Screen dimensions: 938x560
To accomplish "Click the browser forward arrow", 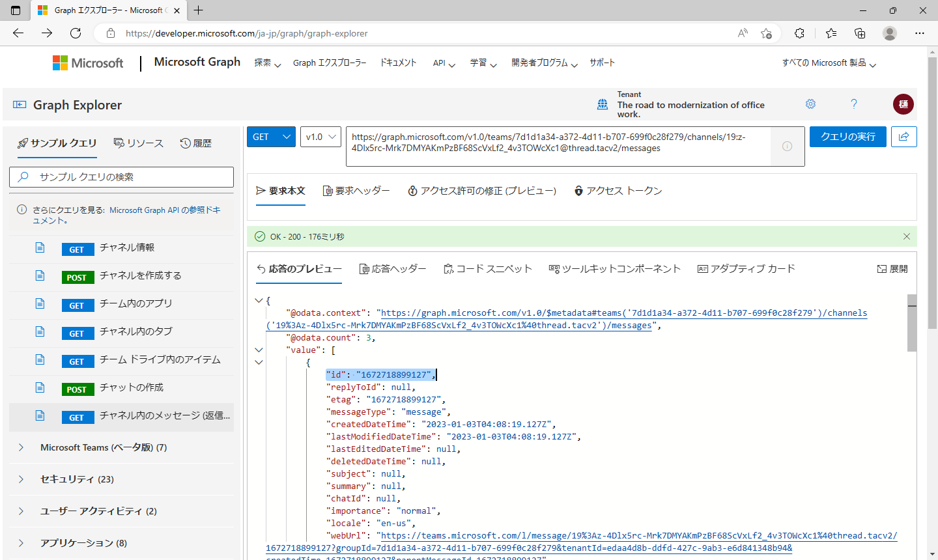I will click(x=47, y=33).
